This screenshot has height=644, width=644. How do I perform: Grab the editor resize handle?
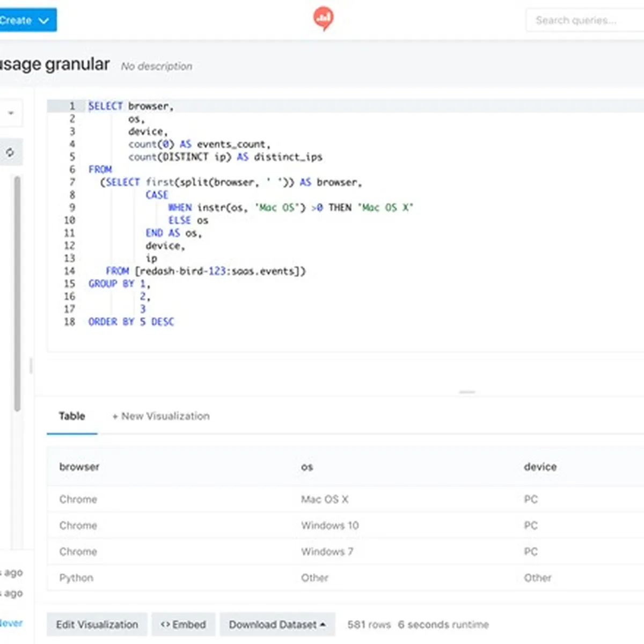[467, 392]
